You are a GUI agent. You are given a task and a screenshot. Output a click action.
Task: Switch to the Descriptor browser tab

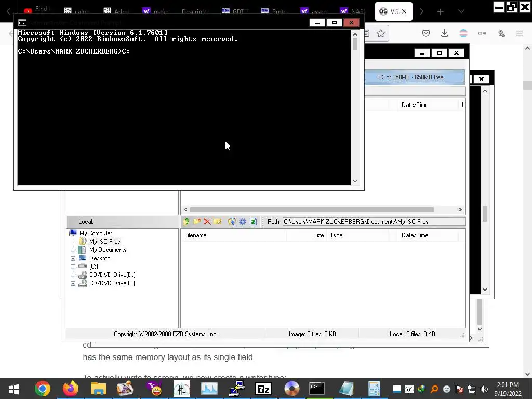(x=195, y=11)
